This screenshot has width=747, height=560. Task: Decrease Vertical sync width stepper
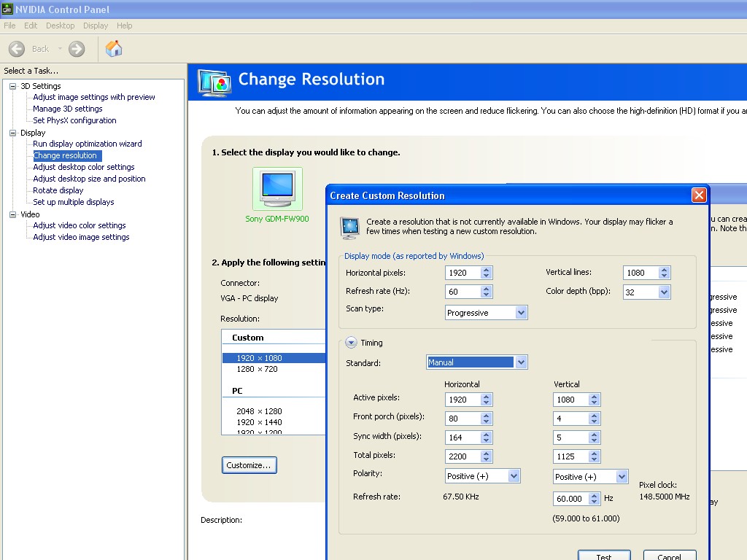coord(594,441)
